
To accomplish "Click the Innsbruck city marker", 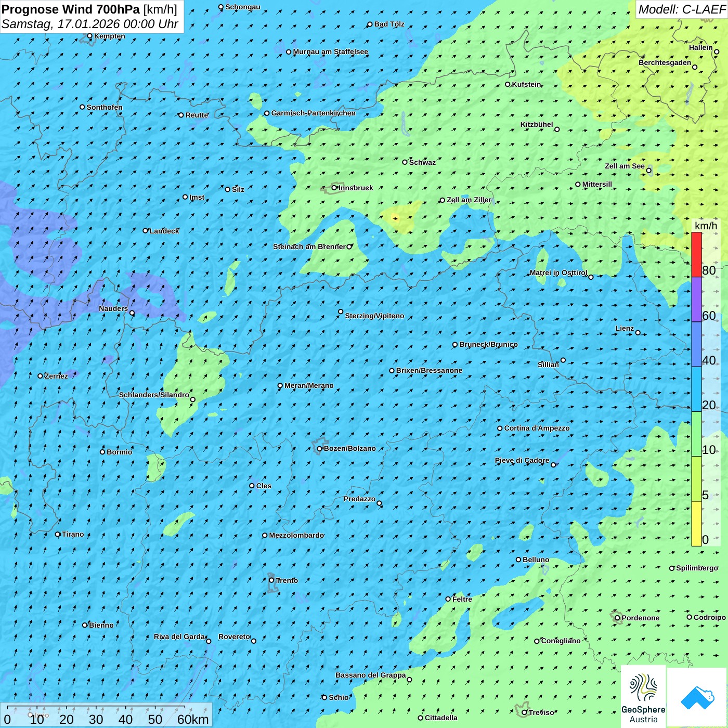I will 334,188.
